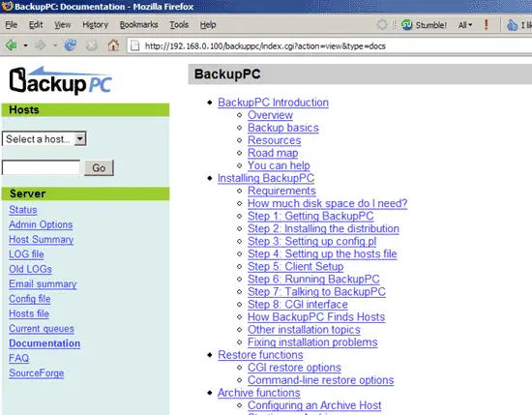Jump to the Road map section
This screenshot has width=532, height=415.
point(273,153)
